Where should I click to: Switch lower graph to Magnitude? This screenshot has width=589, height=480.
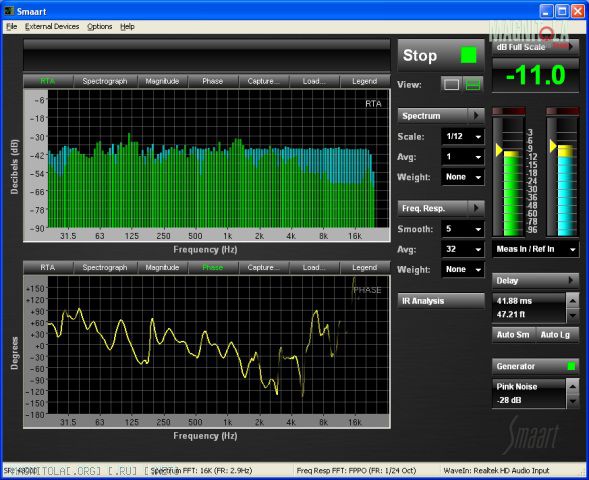(x=162, y=267)
